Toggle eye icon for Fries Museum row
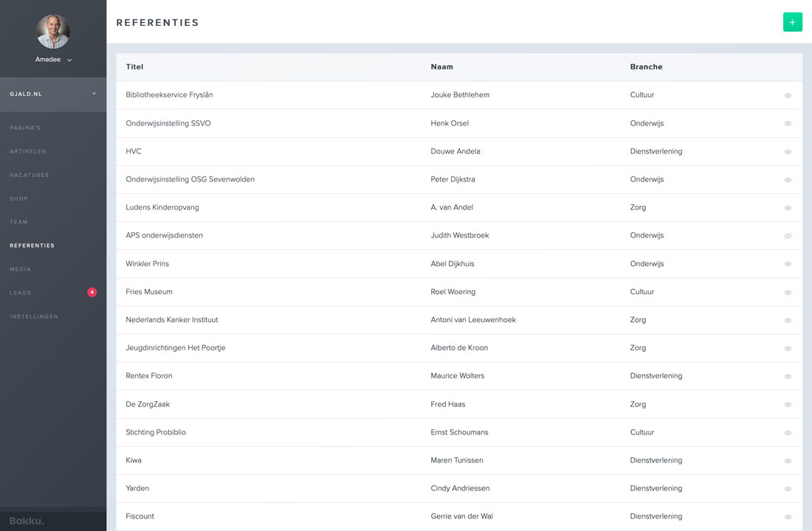This screenshot has width=812, height=531. coord(788,293)
